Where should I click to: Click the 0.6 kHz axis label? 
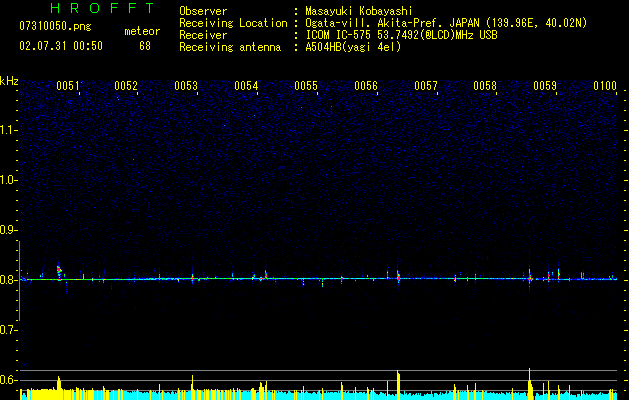pyautogui.click(x=8, y=380)
